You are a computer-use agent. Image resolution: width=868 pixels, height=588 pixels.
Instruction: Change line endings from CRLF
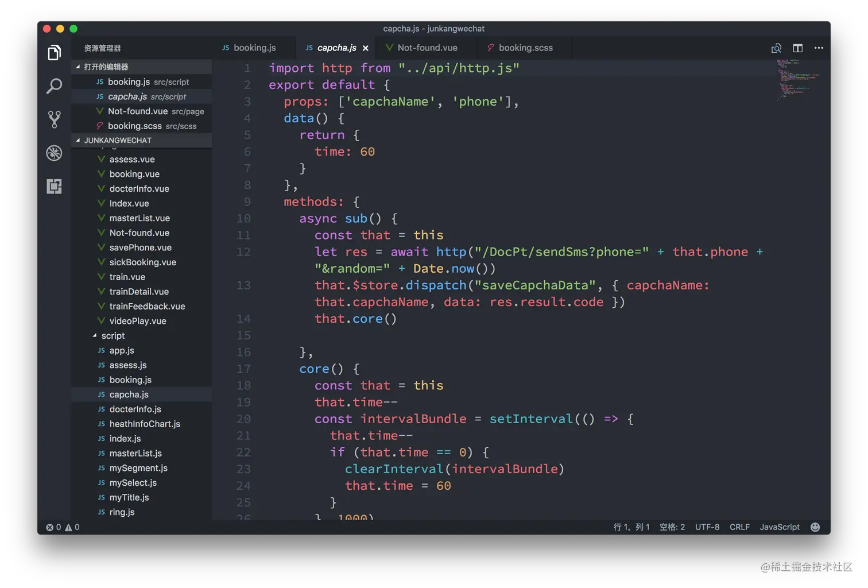[739, 527]
